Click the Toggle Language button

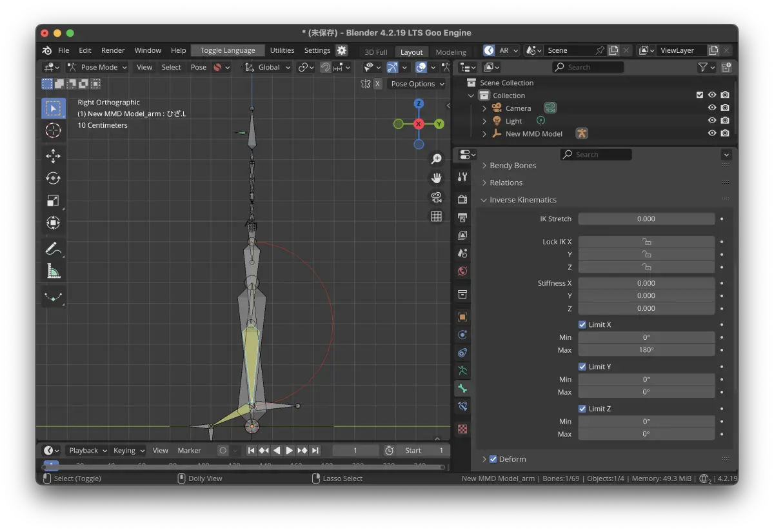(228, 50)
